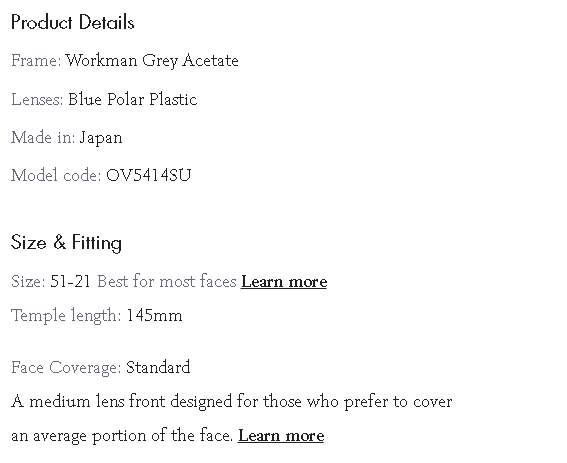Click the Best for most faces text
567x463 pixels.
click(x=167, y=281)
